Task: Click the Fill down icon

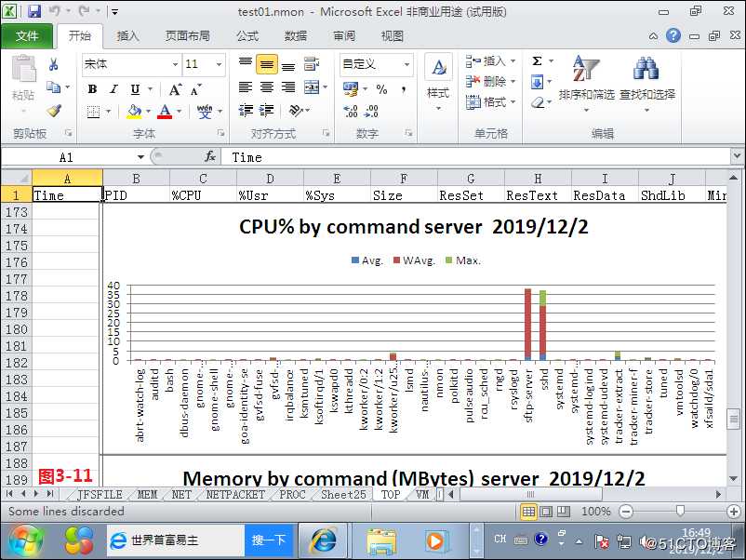Action: tap(537, 82)
